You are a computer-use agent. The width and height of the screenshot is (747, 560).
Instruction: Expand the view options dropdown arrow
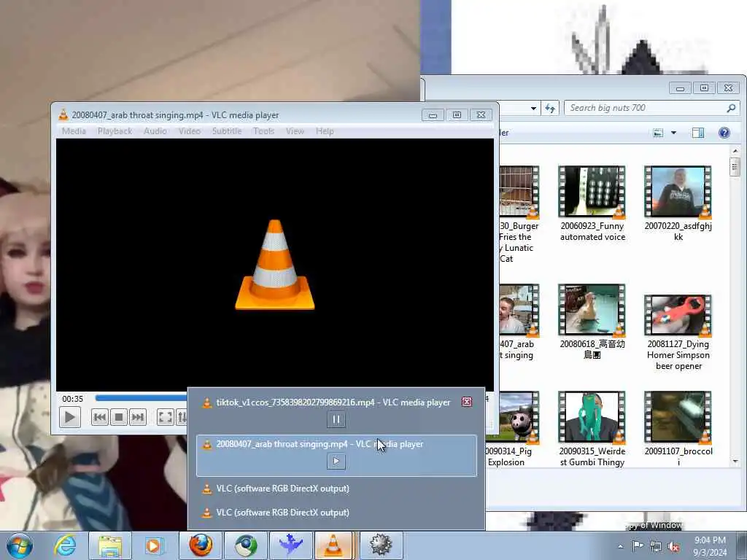[673, 133]
